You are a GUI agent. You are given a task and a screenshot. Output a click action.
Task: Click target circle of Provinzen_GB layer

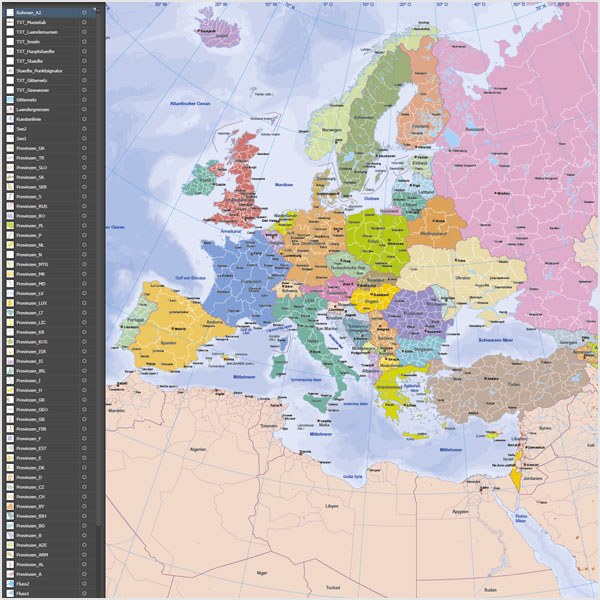click(84, 419)
